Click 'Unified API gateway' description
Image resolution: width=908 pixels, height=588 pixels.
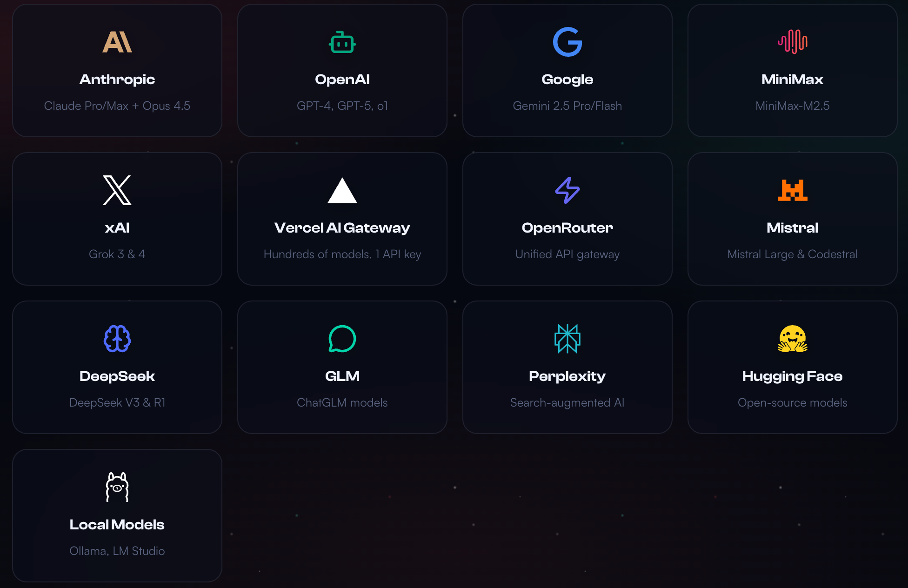(567, 254)
